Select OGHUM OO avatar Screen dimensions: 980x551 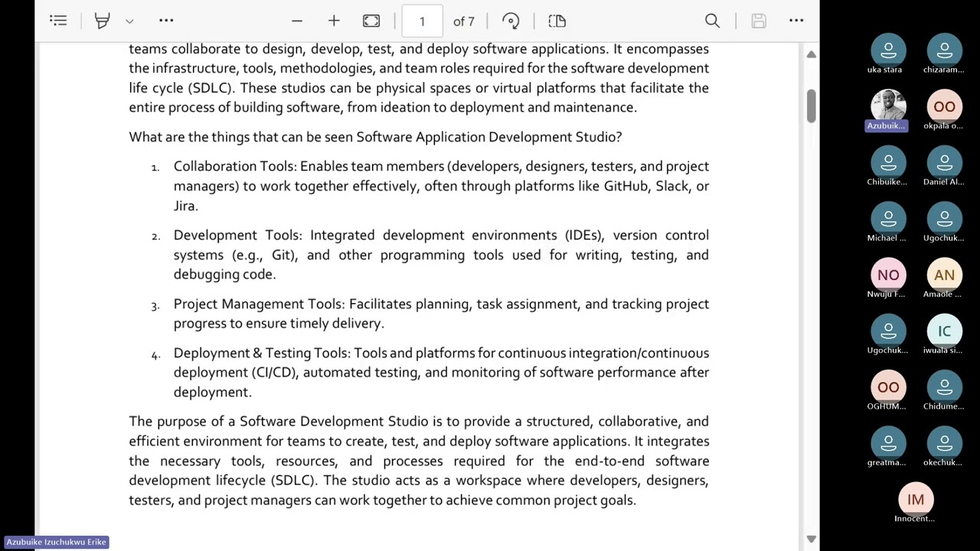[x=888, y=386]
